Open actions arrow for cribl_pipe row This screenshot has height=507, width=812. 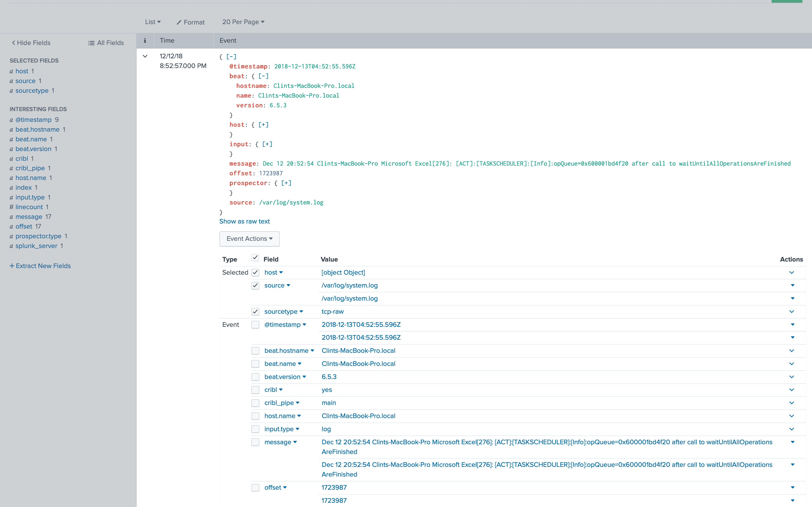tap(791, 403)
